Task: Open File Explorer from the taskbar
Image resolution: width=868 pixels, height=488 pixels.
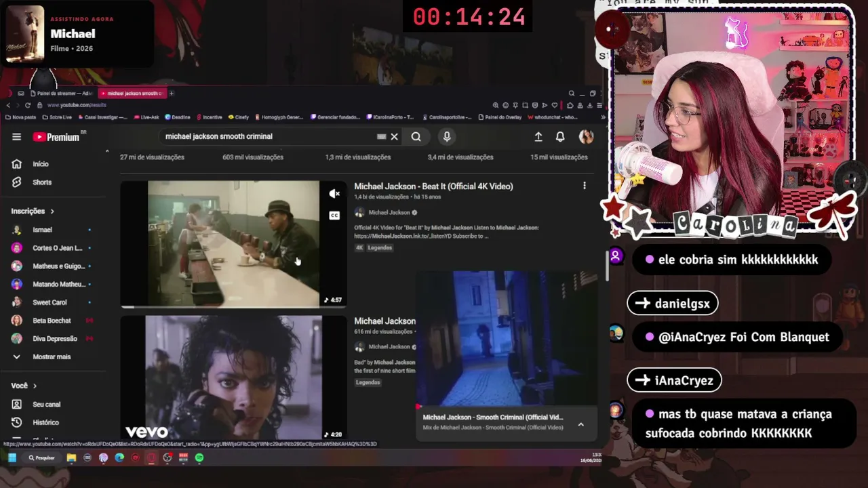Action: 71,458
